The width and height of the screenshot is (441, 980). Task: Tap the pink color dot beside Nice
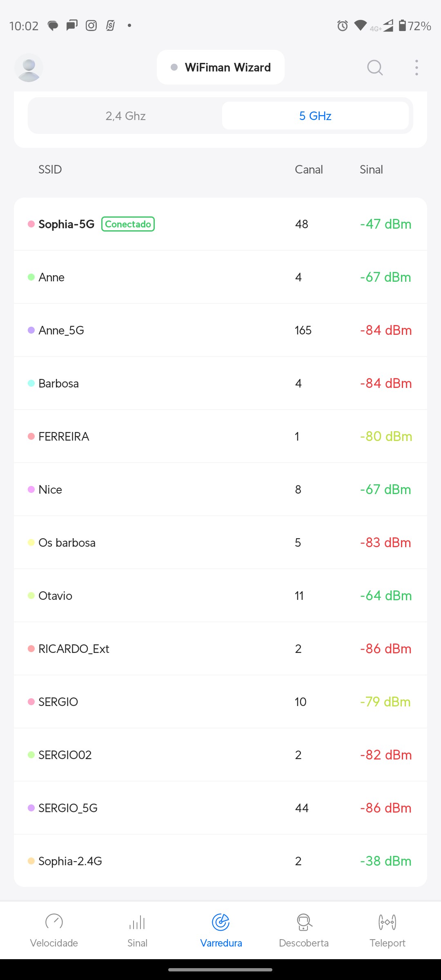[x=31, y=490]
